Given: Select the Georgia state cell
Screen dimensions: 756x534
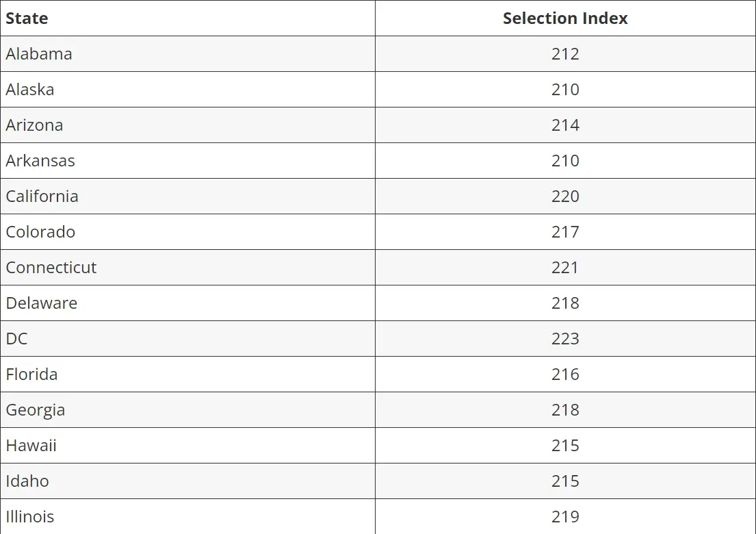Looking at the screenshot, I should pyautogui.click(x=36, y=410).
